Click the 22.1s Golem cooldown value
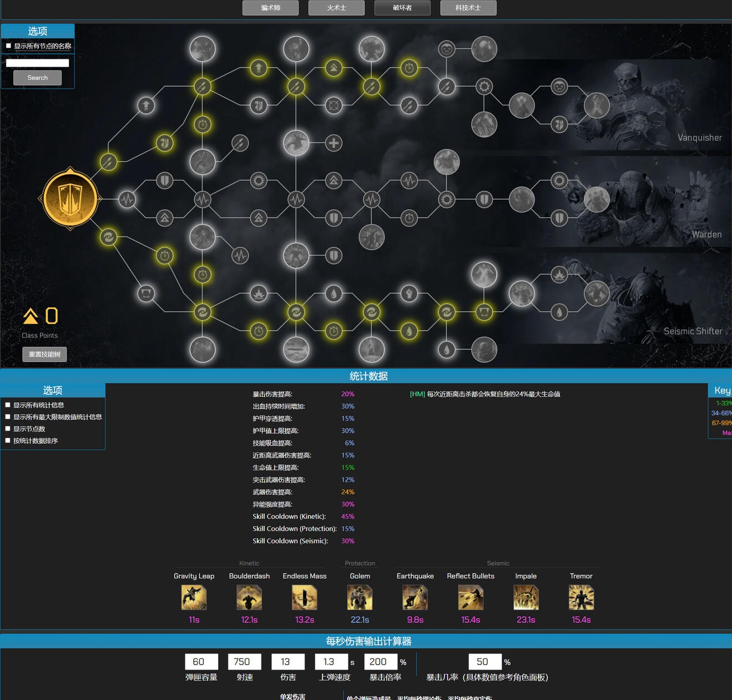The width and height of the screenshot is (732, 700). 360,620
